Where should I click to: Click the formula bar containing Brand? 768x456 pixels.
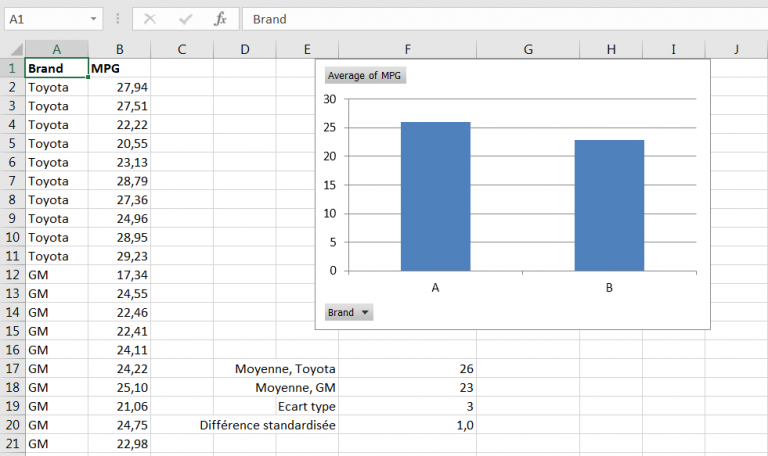504,19
